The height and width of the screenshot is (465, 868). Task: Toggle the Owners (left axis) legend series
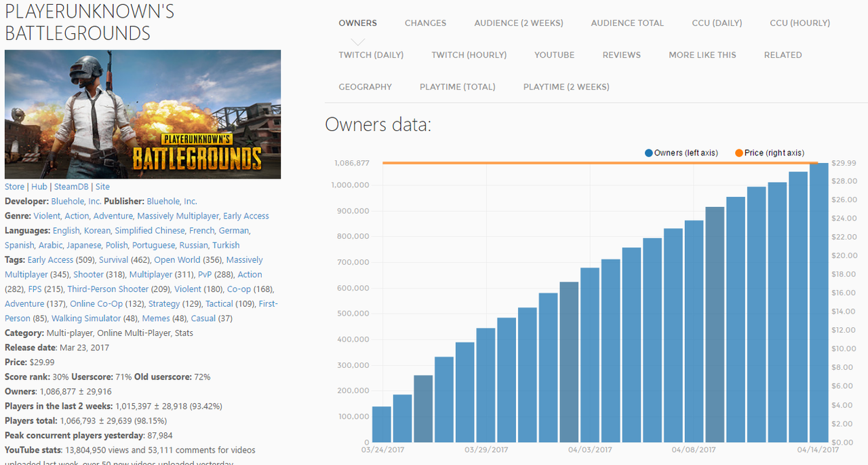coord(686,153)
